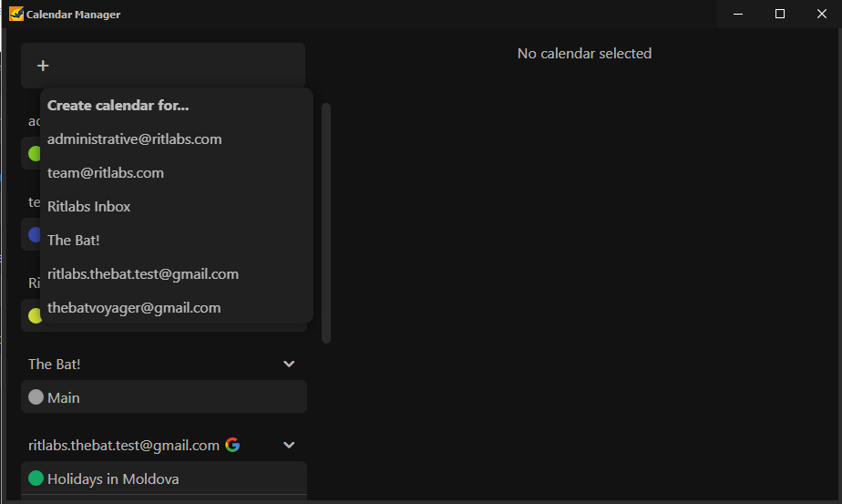The width and height of the screenshot is (842, 504).
Task: Collapse The Bat! account section chevron
Action: pyautogui.click(x=289, y=365)
